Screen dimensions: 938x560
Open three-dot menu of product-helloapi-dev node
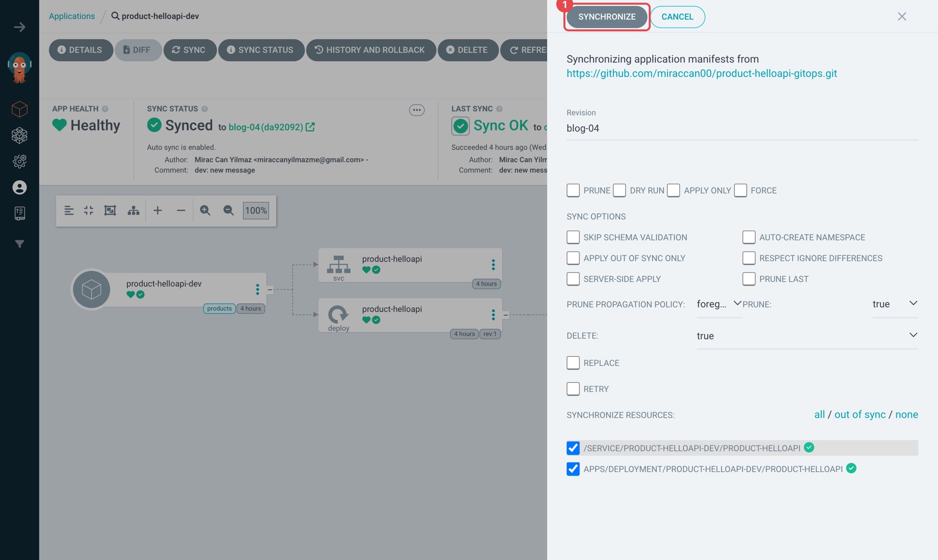coord(257,290)
